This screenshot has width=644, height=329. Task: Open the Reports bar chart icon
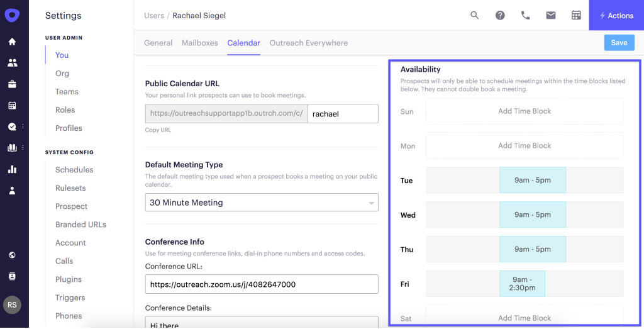pyautogui.click(x=13, y=169)
